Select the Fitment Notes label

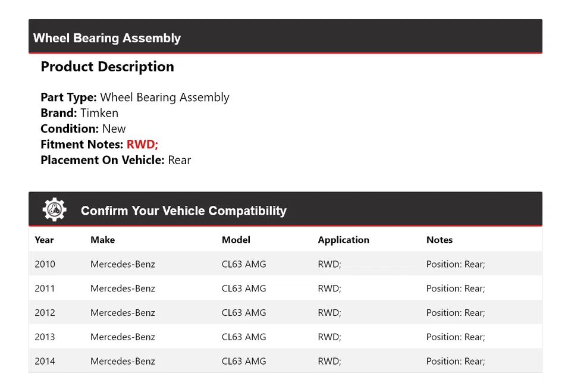tap(81, 144)
